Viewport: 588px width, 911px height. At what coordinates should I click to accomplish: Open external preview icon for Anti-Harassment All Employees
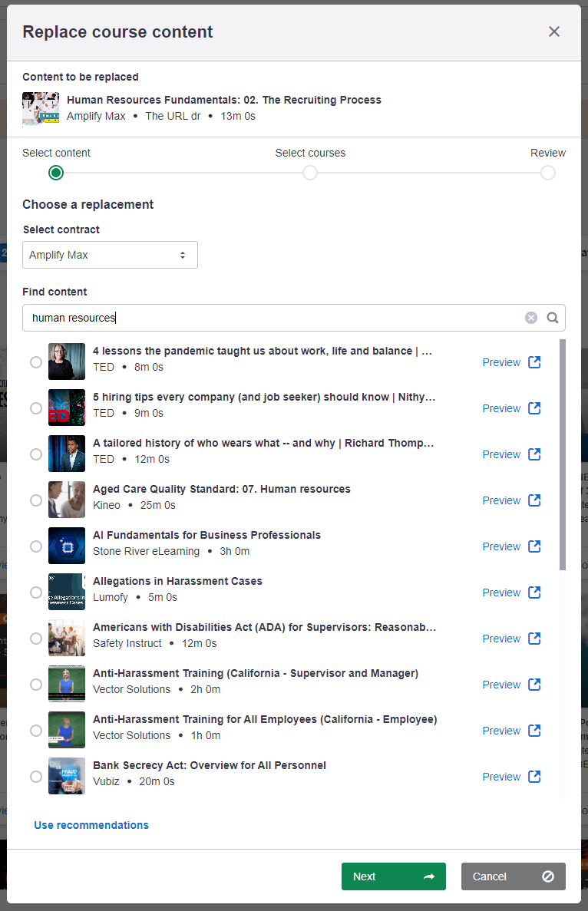[x=534, y=731]
